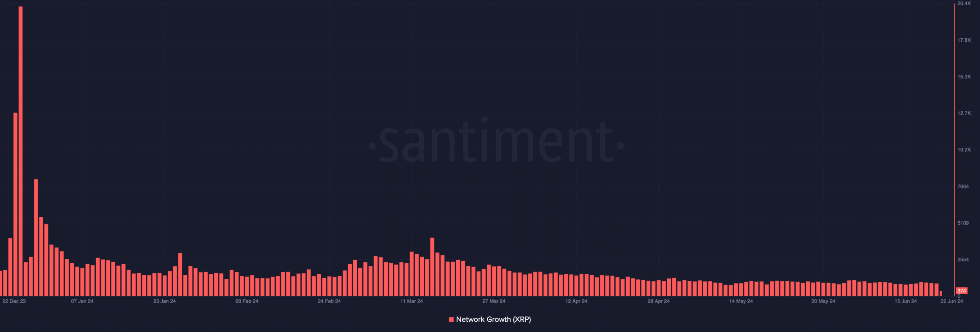
Task: Click the 17.8K y-axis label
Action: click(x=964, y=40)
